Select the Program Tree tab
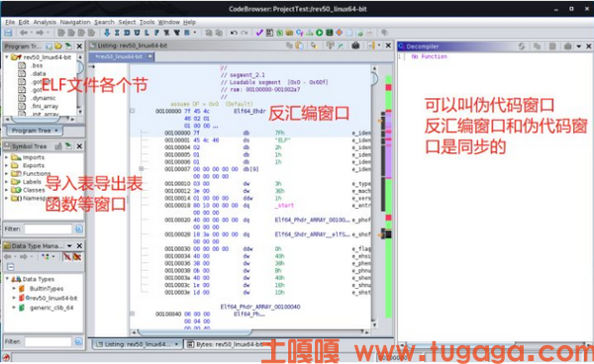 pos(34,131)
